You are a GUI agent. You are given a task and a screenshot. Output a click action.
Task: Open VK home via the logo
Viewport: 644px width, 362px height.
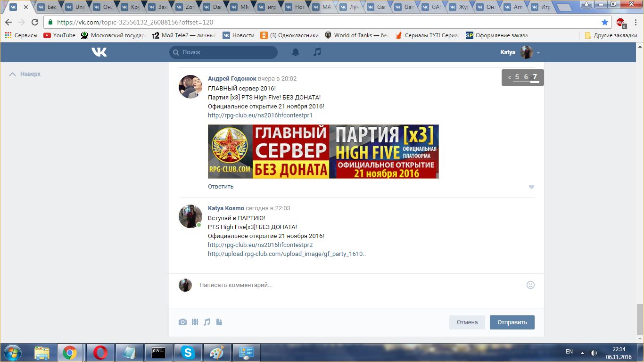(99, 52)
